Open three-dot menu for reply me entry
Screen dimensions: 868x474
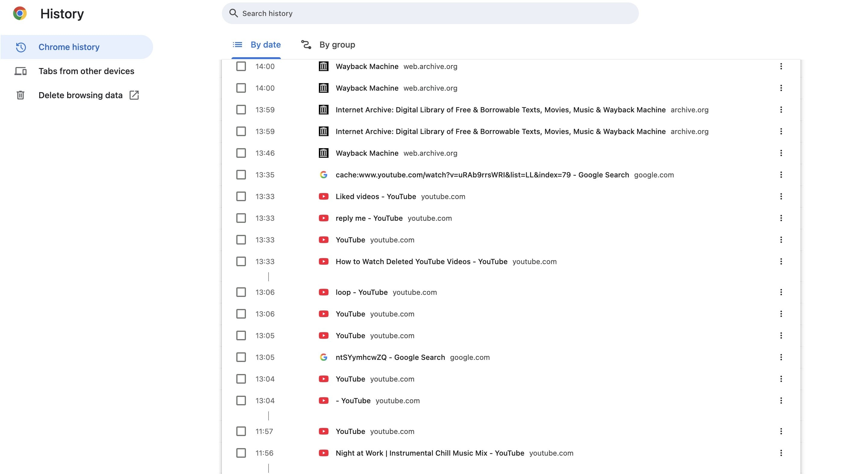(781, 218)
